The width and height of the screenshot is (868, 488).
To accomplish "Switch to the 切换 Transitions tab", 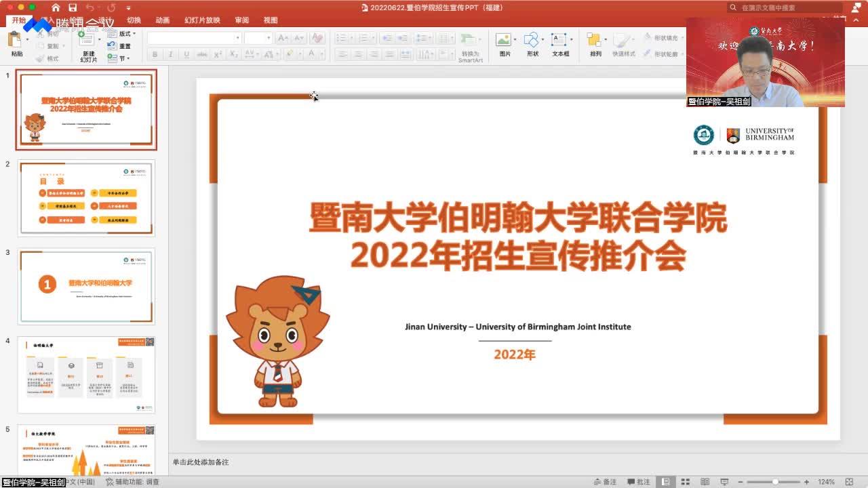I will tap(134, 20).
